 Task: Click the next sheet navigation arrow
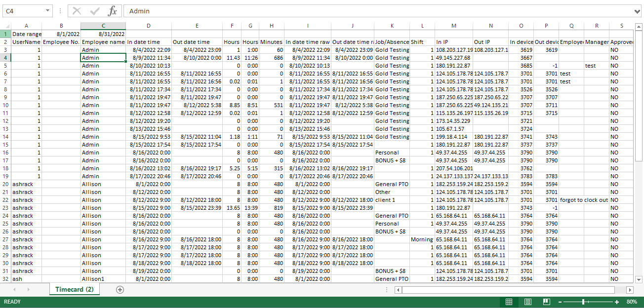click(x=30, y=290)
